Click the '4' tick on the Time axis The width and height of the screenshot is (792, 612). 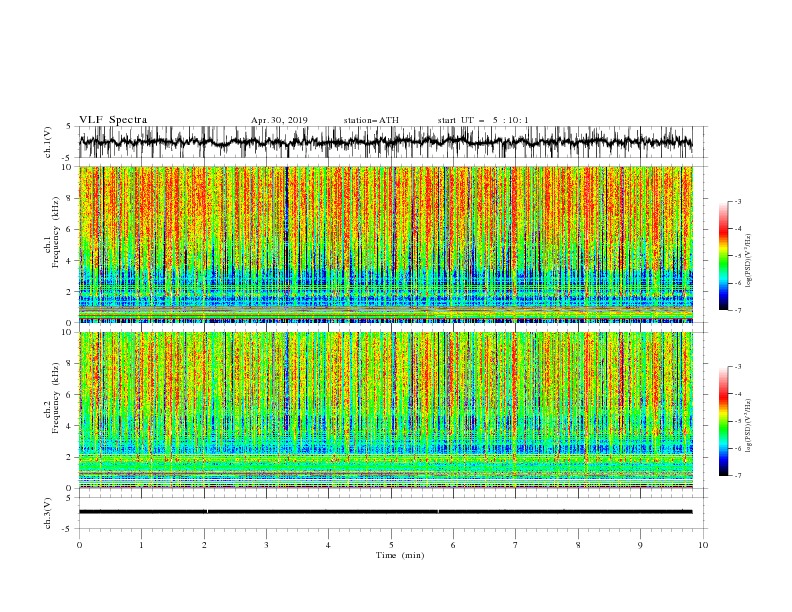point(328,545)
